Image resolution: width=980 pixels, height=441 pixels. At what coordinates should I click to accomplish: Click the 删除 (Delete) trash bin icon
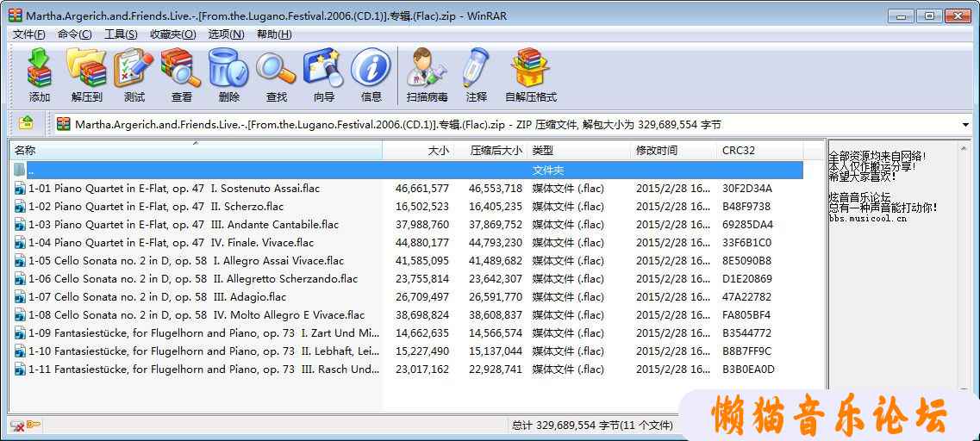228,68
